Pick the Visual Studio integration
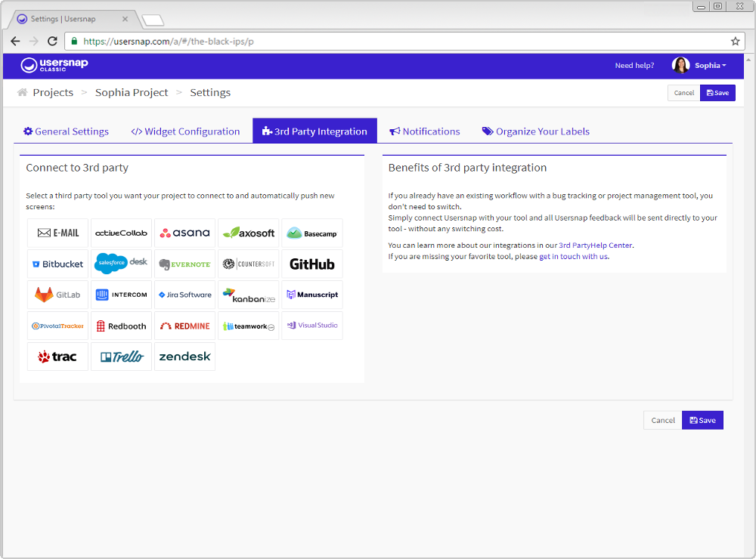This screenshot has height=559, width=756. click(312, 326)
